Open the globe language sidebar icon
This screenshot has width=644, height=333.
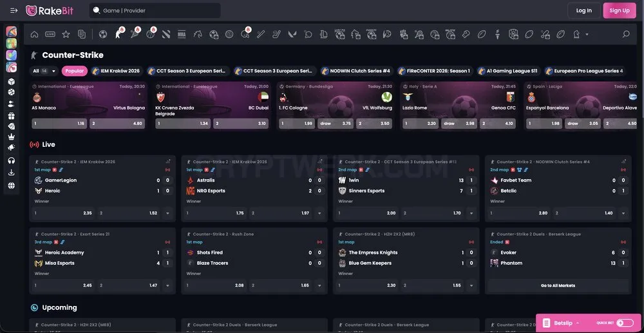click(x=12, y=186)
